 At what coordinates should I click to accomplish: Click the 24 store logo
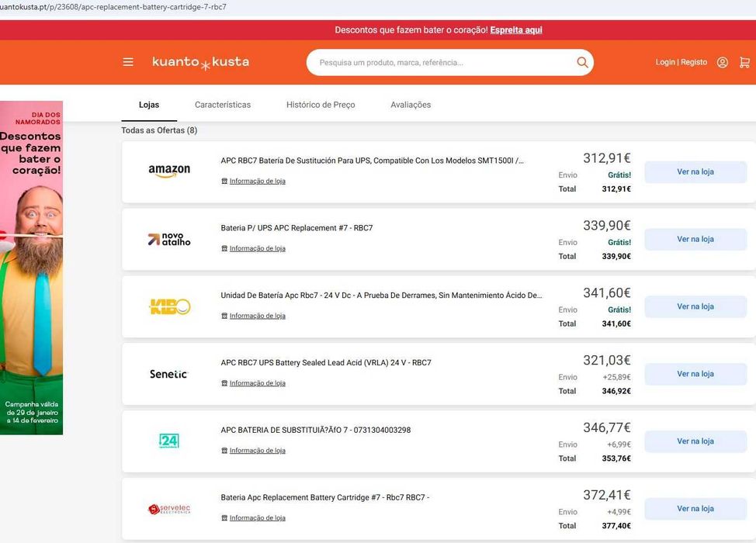tap(169, 441)
